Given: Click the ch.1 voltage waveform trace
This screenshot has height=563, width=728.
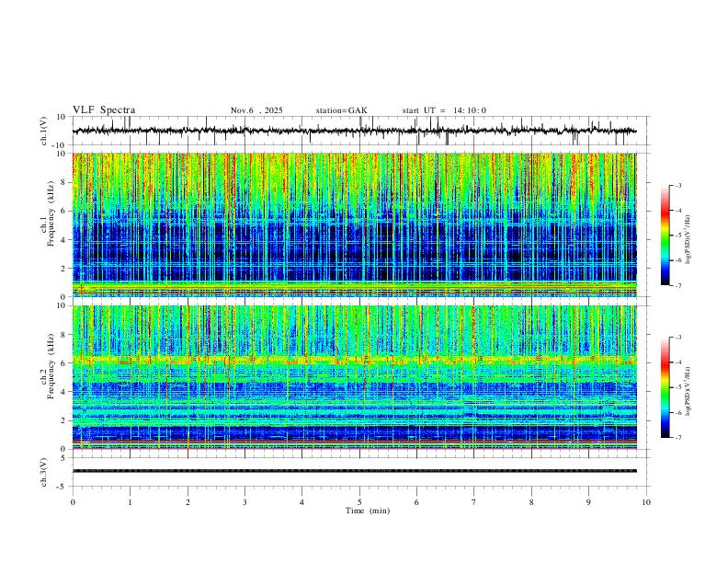Looking at the screenshot, I should pyautogui.click(x=354, y=131).
